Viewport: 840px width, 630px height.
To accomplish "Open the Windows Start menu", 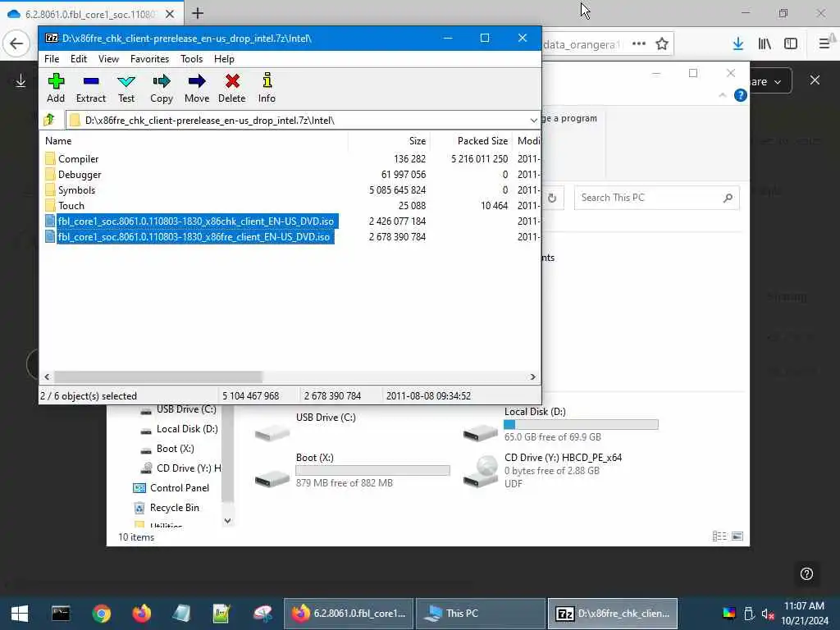I will (20, 614).
